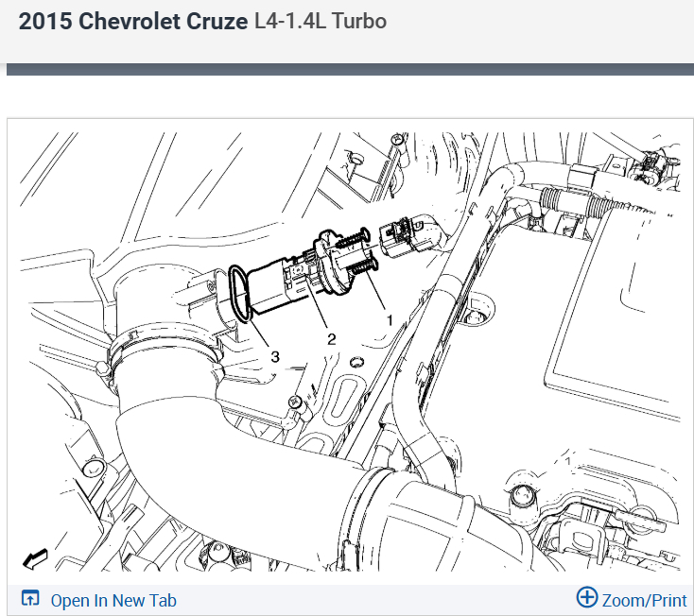The width and height of the screenshot is (694, 616).
Task: Click the lower sensor mounting bolt
Action: pos(362,267)
